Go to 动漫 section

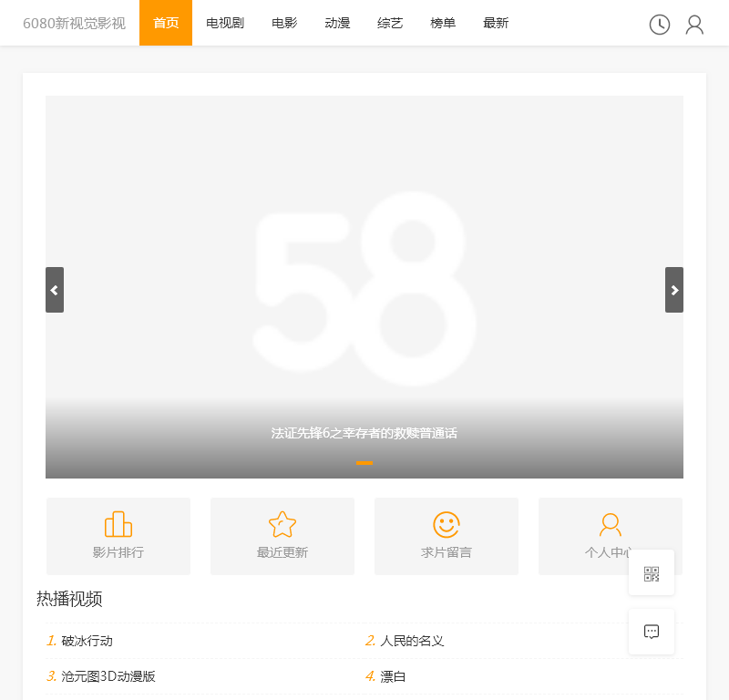pyautogui.click(x=337, y=23)
